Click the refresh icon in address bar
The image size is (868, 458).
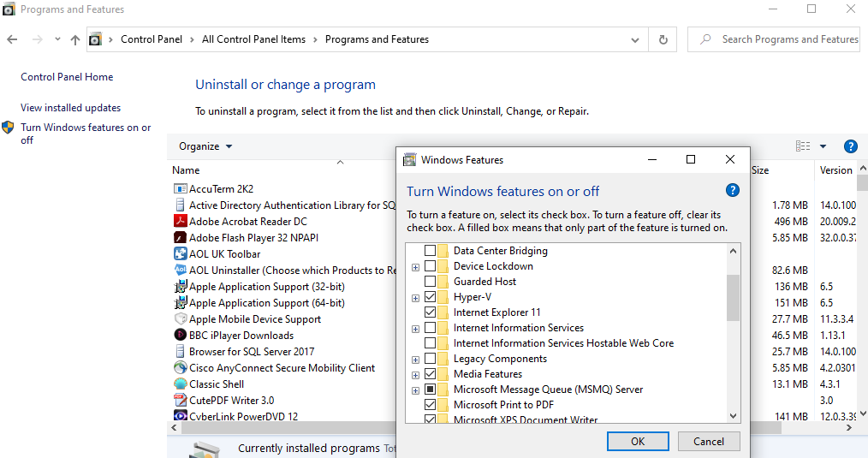(x=663, y=40)
